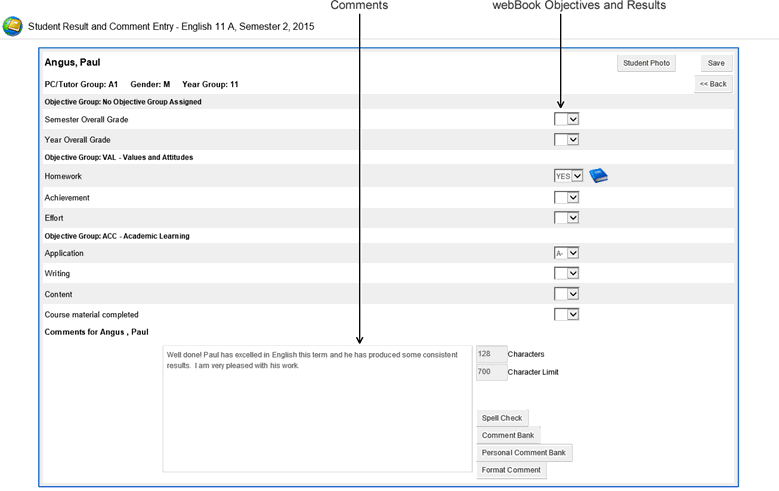
Task: Open Year Overall Grade dropdown
Action: (566, 140)
